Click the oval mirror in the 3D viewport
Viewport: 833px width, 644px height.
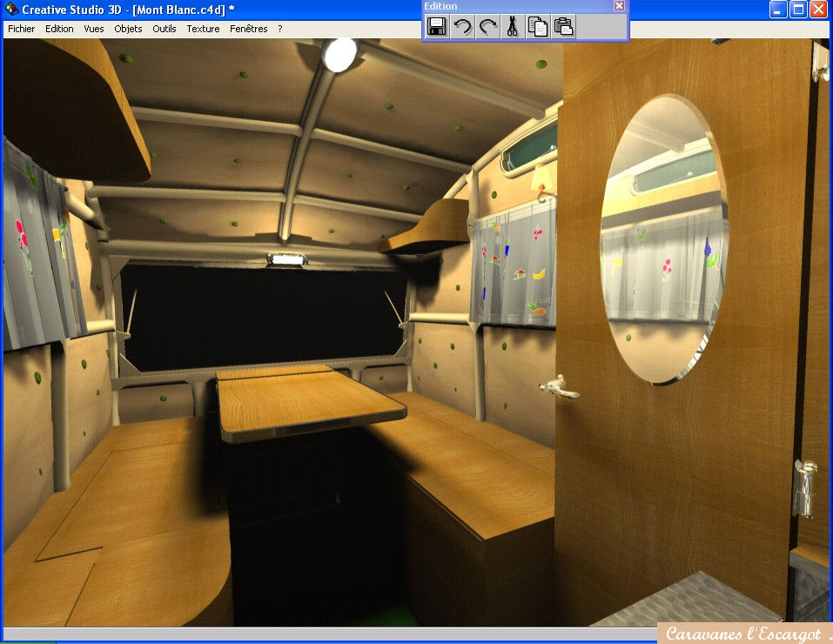pyautogui.click(x=664, y=239)
